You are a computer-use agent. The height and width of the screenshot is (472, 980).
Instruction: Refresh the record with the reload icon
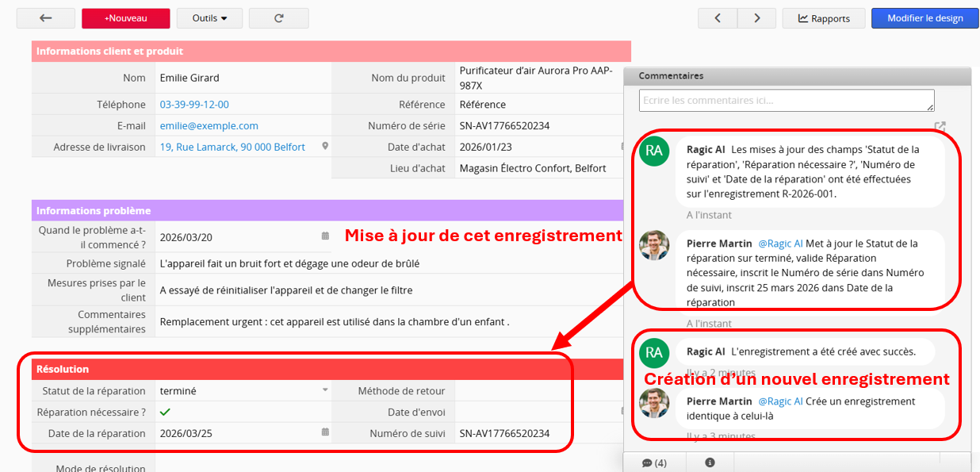tap(278, 18)
